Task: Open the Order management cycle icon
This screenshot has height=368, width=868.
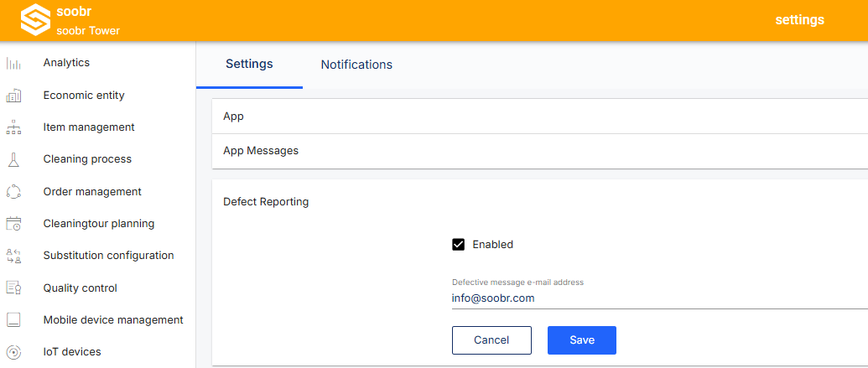Action: point(13,192)
